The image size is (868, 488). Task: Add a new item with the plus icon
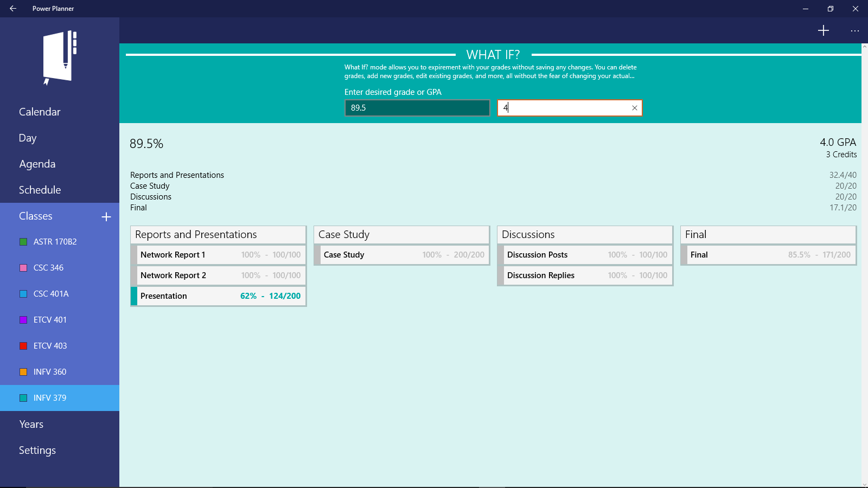click(x=824, y=30)
